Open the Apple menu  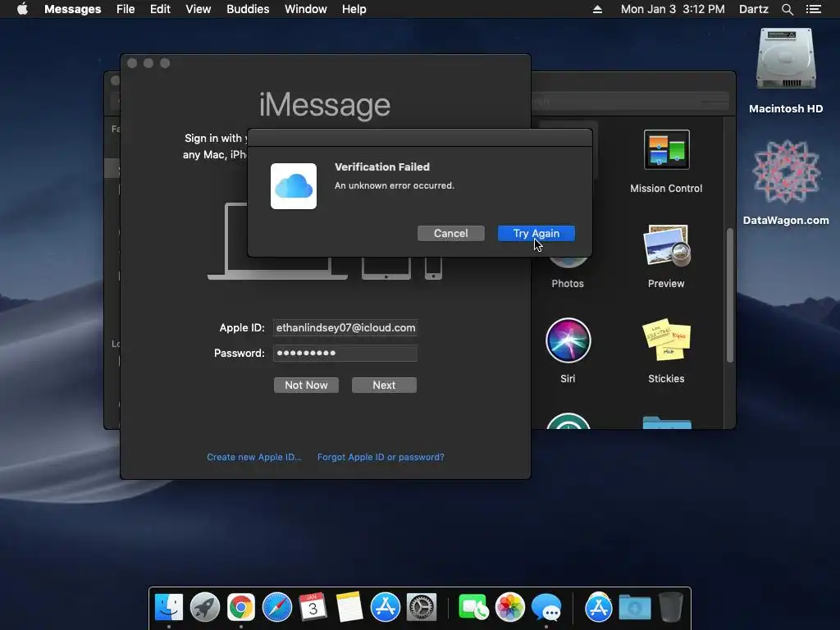tap(22, 9)
